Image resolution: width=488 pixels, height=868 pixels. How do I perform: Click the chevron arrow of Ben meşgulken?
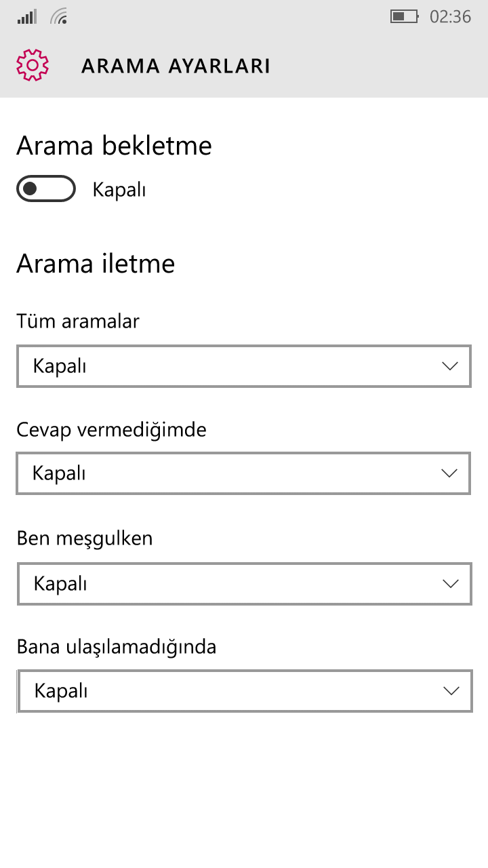449,583
